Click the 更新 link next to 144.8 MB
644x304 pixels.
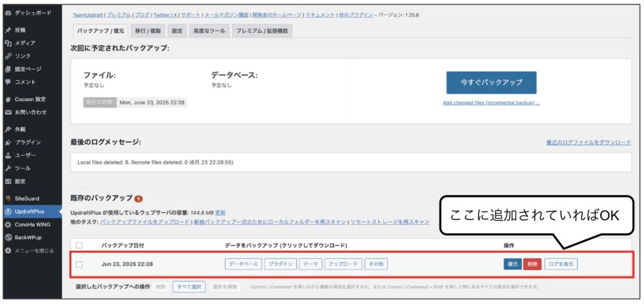click(x=221, y=213)
